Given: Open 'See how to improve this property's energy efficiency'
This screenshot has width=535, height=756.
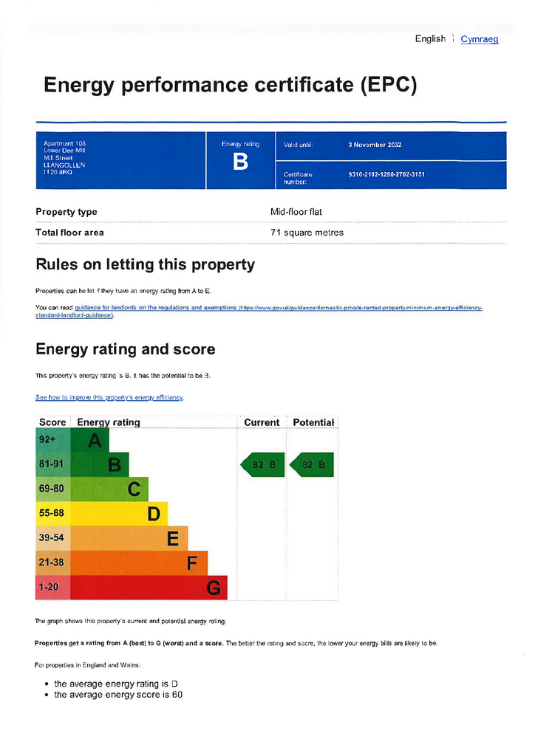Looking at the screenshot, I should [109, 397].
